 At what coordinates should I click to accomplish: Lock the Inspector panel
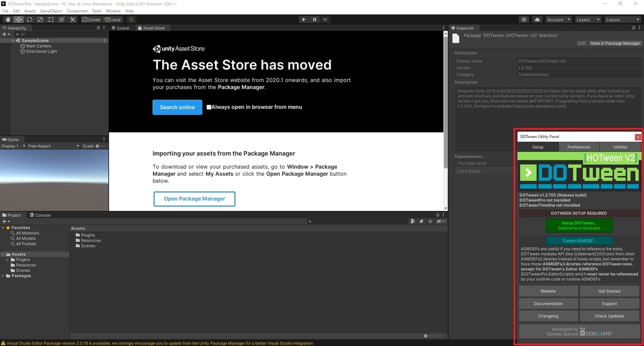(x=632, y=27)
